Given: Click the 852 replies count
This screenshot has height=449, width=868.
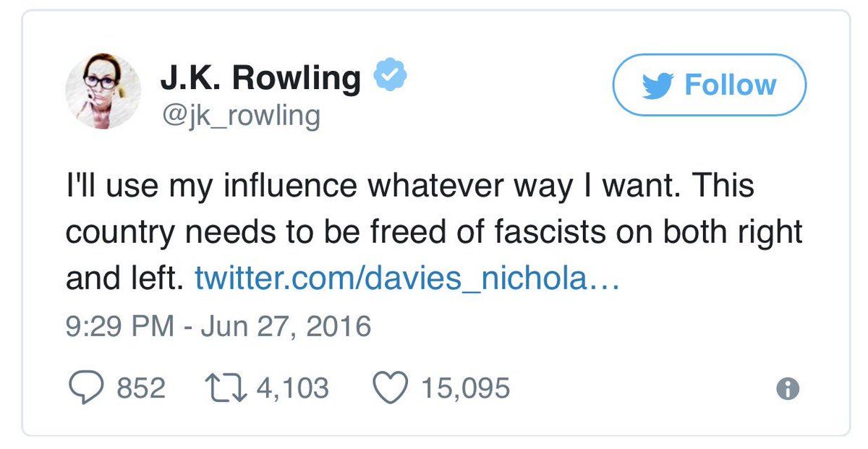Looking at the screenshot, I should point(141,389).
